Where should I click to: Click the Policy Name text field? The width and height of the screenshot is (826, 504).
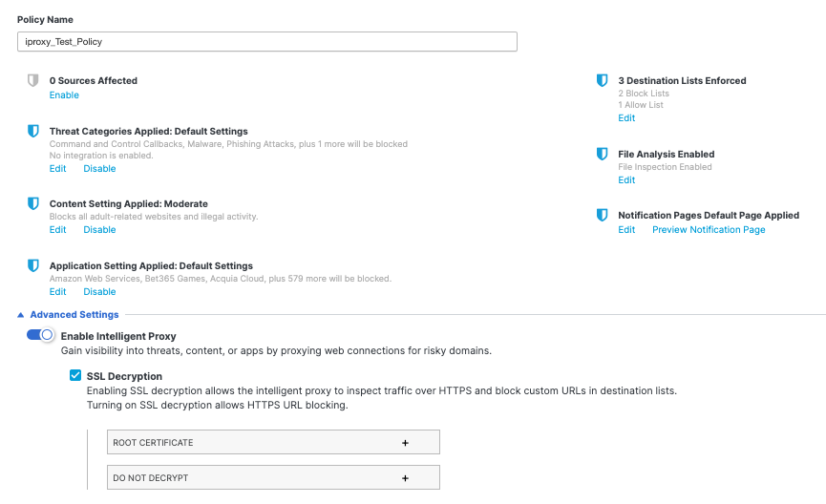267,42
